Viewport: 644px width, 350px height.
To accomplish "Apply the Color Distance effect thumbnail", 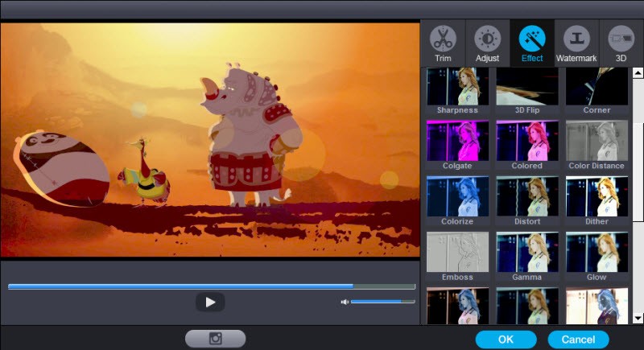I will point(597,140).
